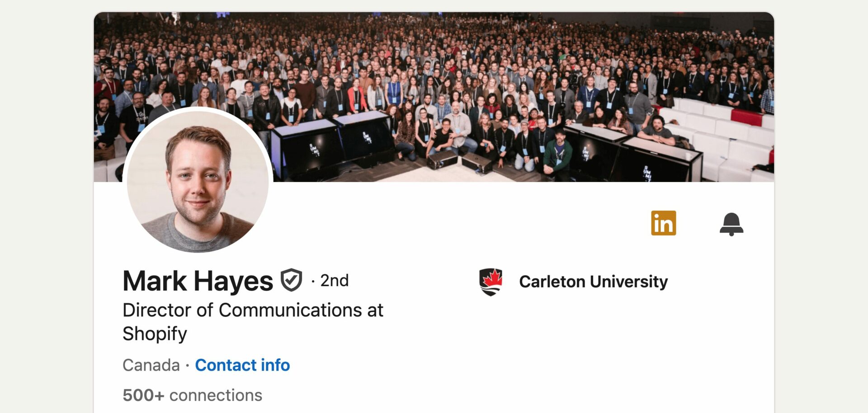Click the word connections under the location
868x413 pixels.
(216, 395)
